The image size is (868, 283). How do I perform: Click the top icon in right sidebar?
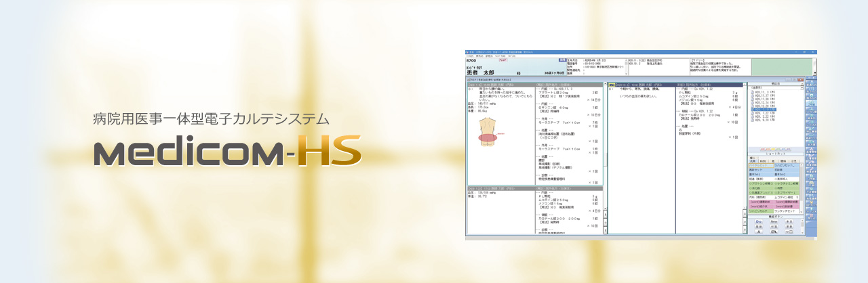pos(810,81)
